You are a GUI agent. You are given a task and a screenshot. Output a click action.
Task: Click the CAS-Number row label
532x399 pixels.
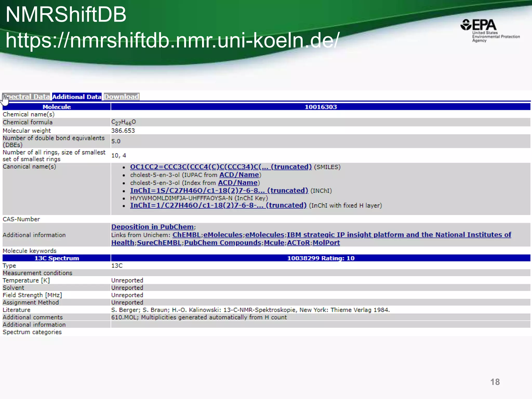pos(21,219)
